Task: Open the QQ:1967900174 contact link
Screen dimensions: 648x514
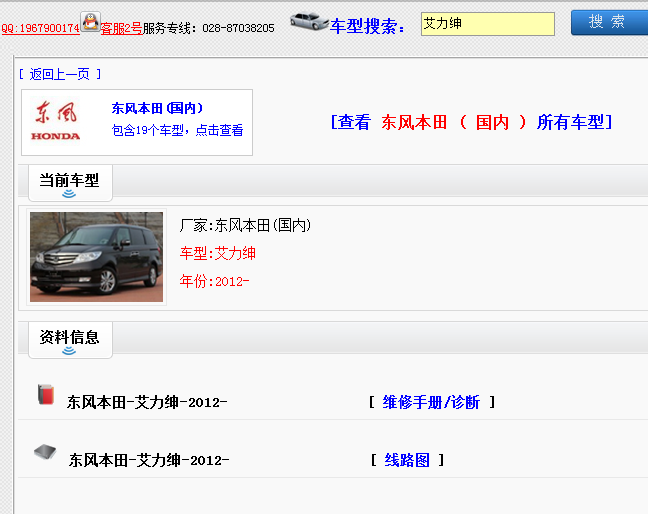Action: click(x=40, y=28)
